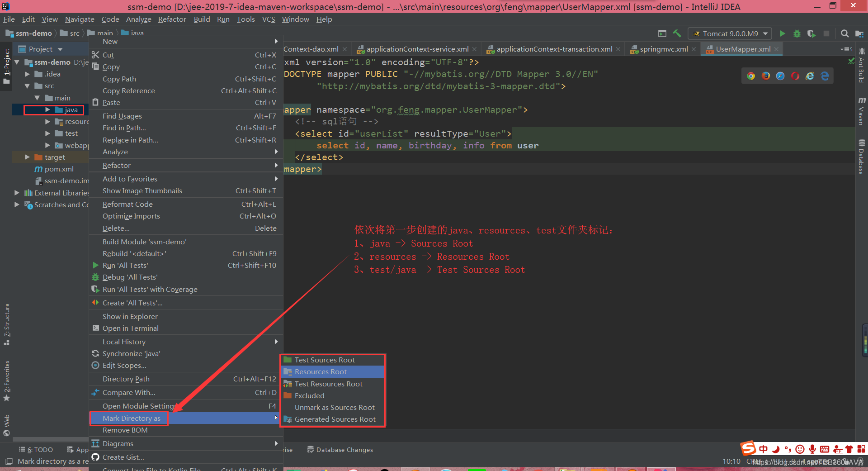
Task: Click status bar tool window toggle icon
Action: coord(9,461)
